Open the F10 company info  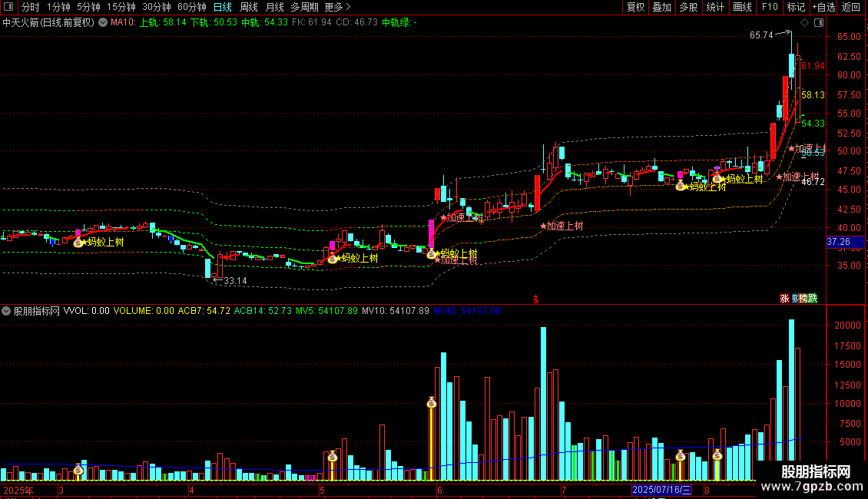[770, 7]
